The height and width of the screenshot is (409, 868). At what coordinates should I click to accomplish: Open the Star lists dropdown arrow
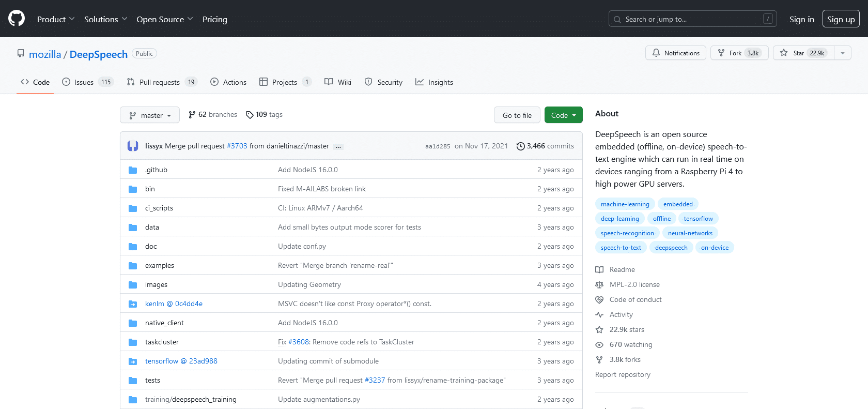843,53
